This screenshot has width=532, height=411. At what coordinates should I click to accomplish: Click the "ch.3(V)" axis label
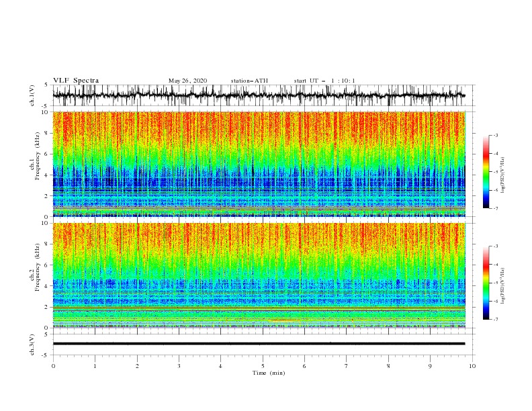coord(32,345)
